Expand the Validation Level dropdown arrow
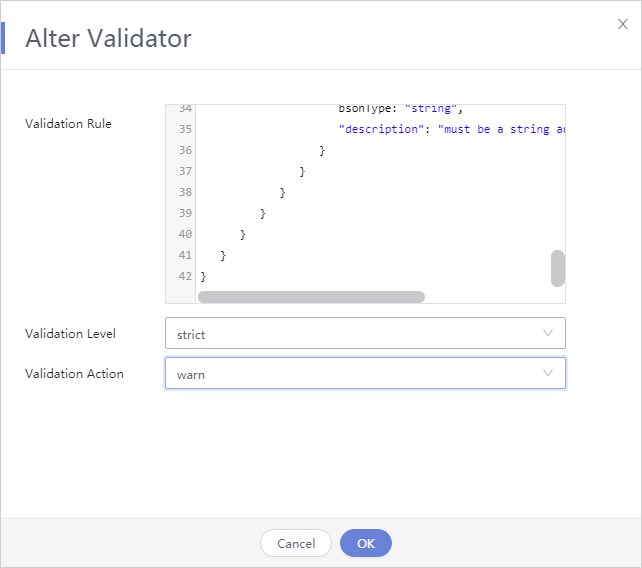 tap(548, 333)
